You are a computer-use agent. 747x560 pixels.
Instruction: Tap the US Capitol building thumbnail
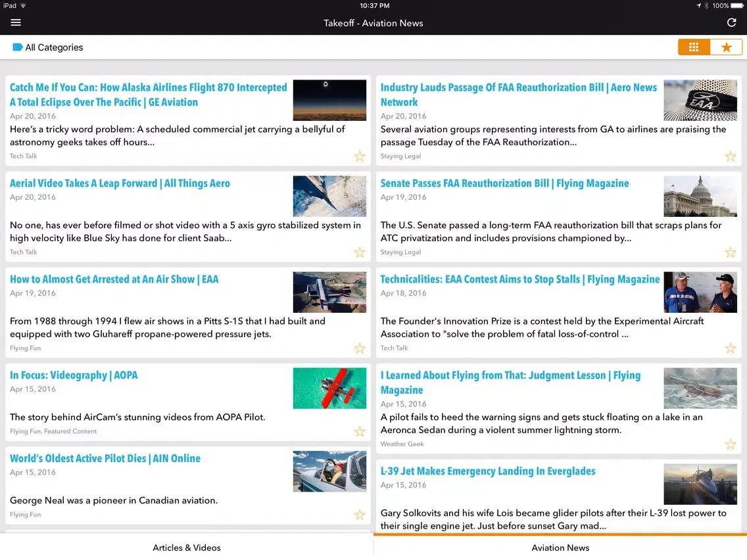700,196
